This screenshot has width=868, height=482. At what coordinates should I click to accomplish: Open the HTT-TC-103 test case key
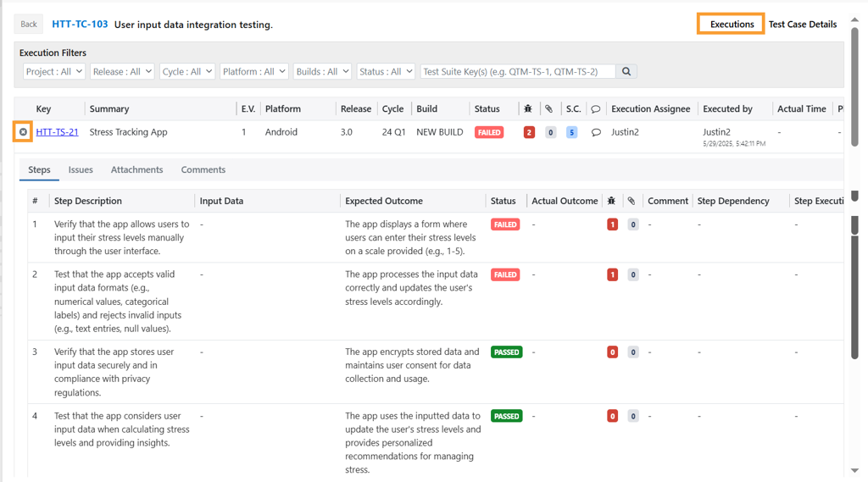[x=80, y=25]
